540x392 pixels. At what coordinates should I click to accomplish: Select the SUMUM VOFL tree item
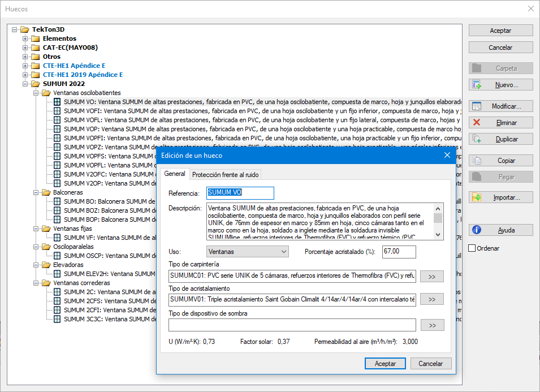coord(262,120)
